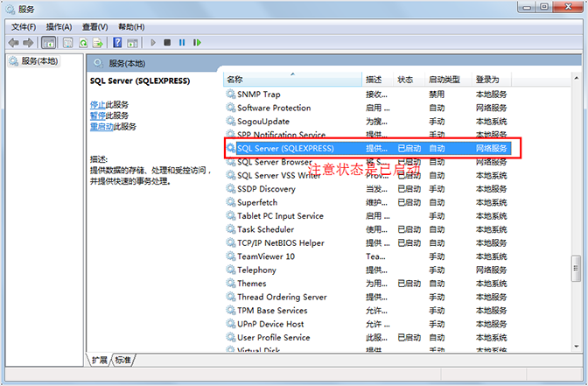Open the 文件(F) menu
This screenshot has height=386, width=588.
coord(23,26)
